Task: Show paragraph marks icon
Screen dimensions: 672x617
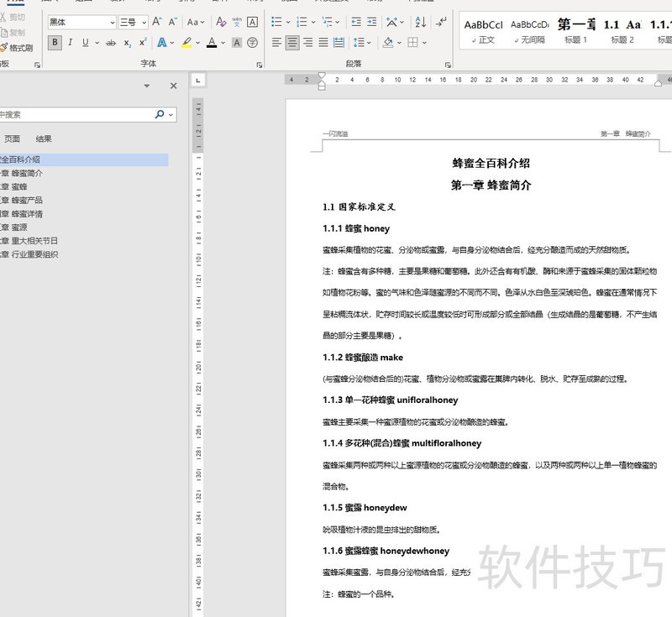Action: point(439,22)
